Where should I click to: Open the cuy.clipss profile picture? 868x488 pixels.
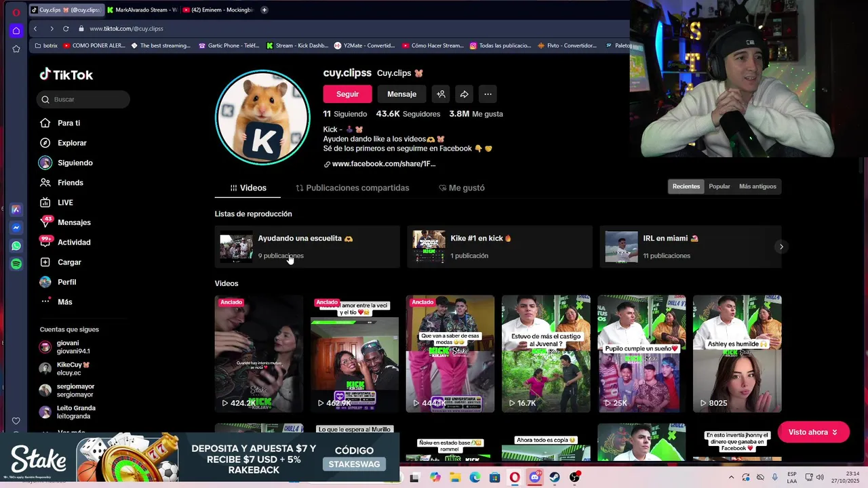tap(262, 118)
